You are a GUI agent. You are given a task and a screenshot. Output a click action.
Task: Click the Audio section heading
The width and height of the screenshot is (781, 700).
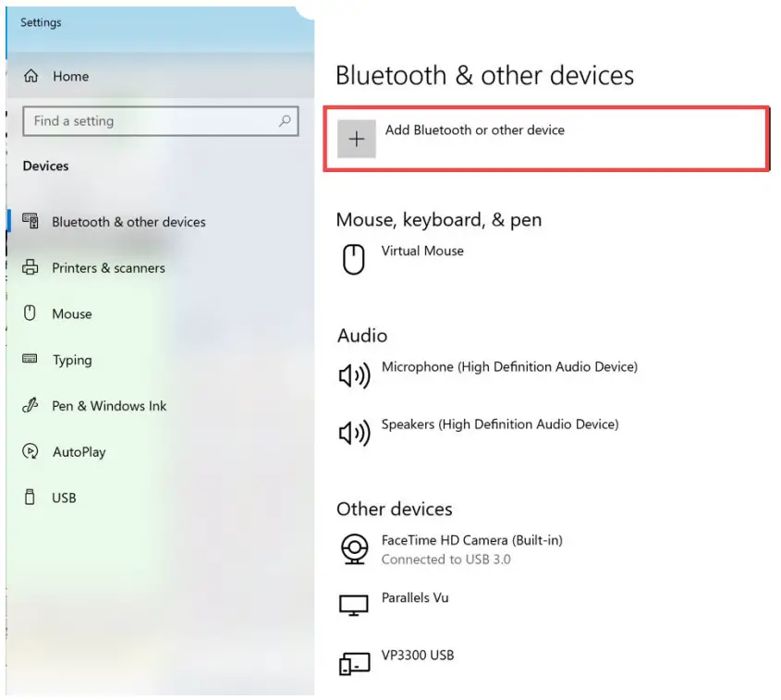coord(362,336)
